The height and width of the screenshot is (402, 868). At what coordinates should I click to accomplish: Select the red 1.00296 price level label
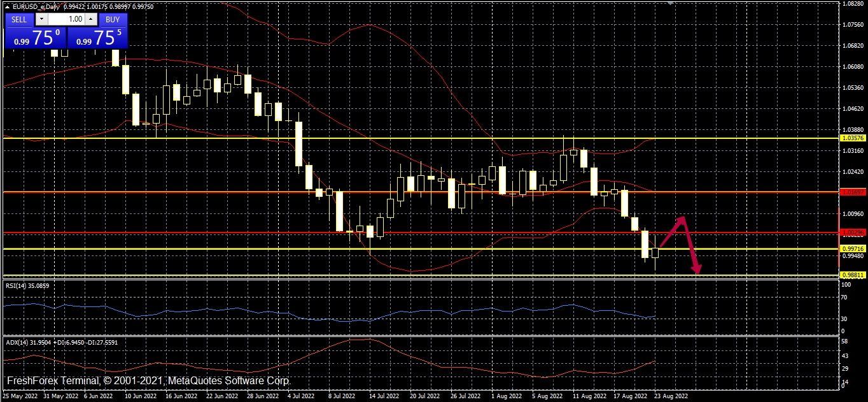tap(852, 233)
